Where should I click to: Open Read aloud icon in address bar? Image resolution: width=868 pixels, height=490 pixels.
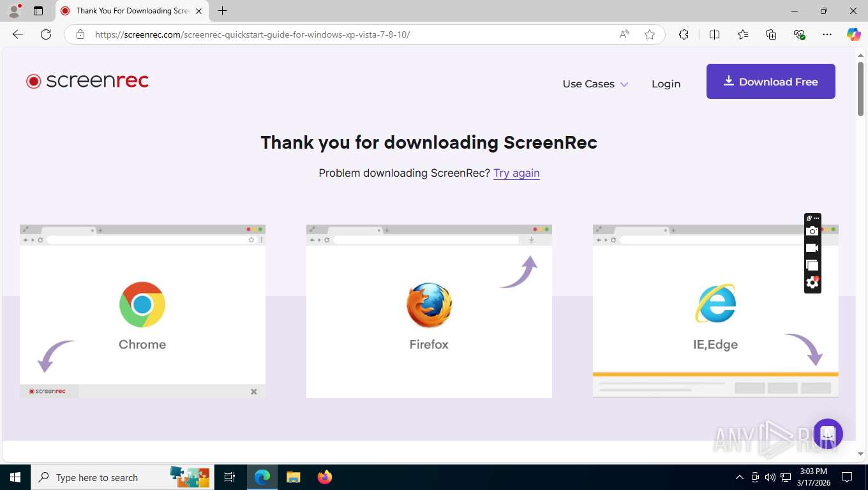pos(624,34)
